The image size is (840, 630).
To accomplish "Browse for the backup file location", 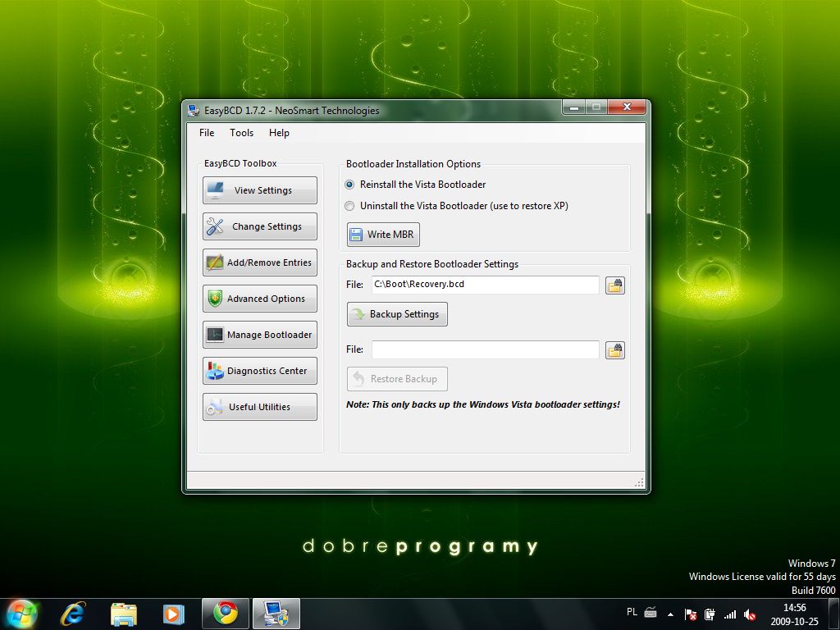I will 614,285.
